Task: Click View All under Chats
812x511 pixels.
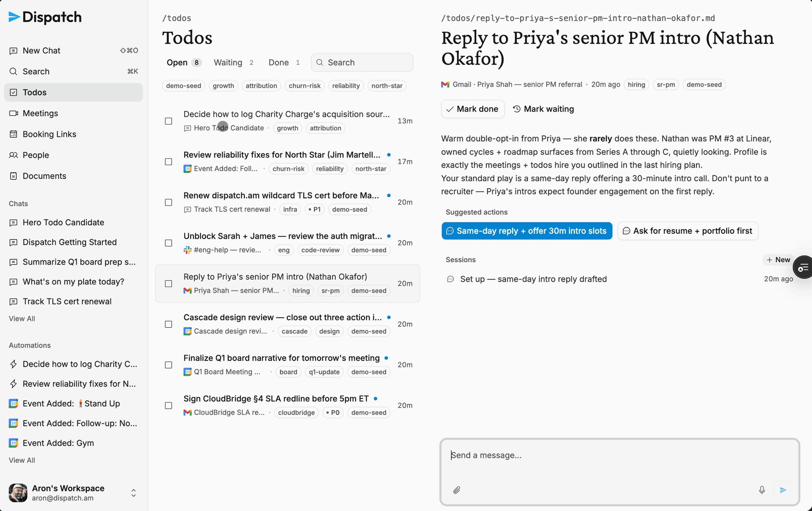Action: tap(22, 319)
